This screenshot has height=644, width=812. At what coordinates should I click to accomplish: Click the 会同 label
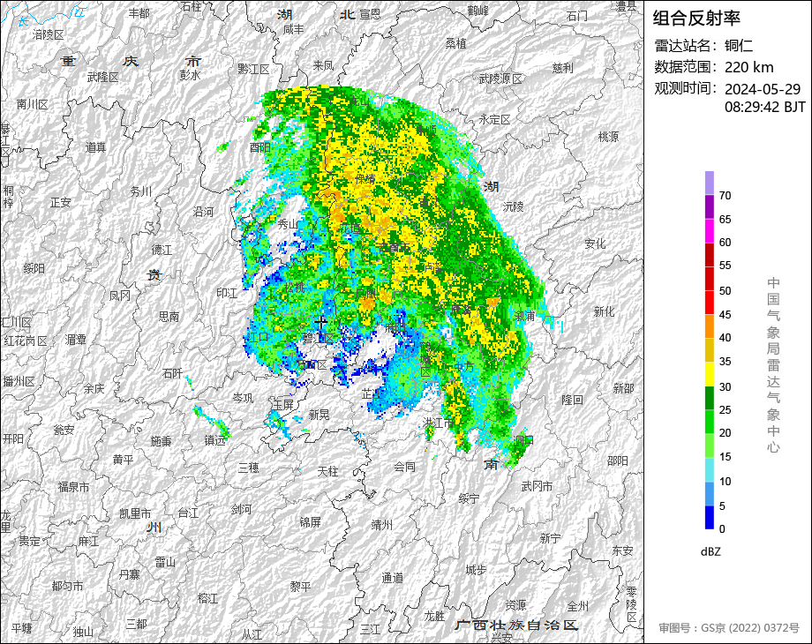(x=404, y=467)
